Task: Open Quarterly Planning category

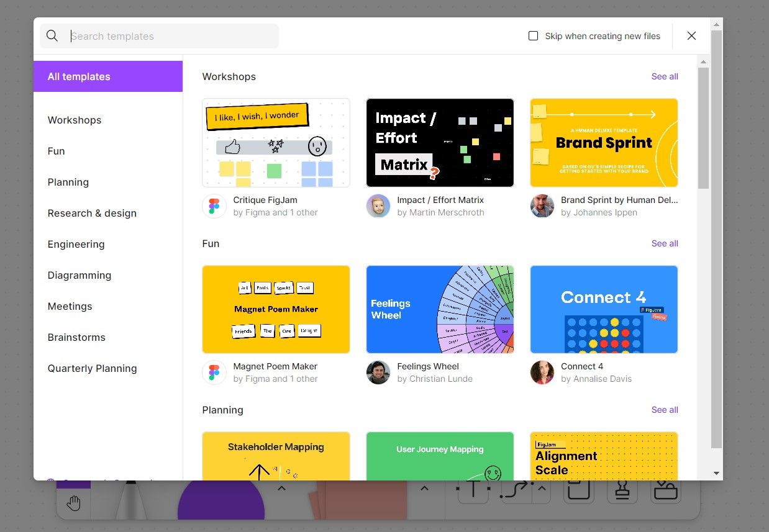Action: coord(92,368)
